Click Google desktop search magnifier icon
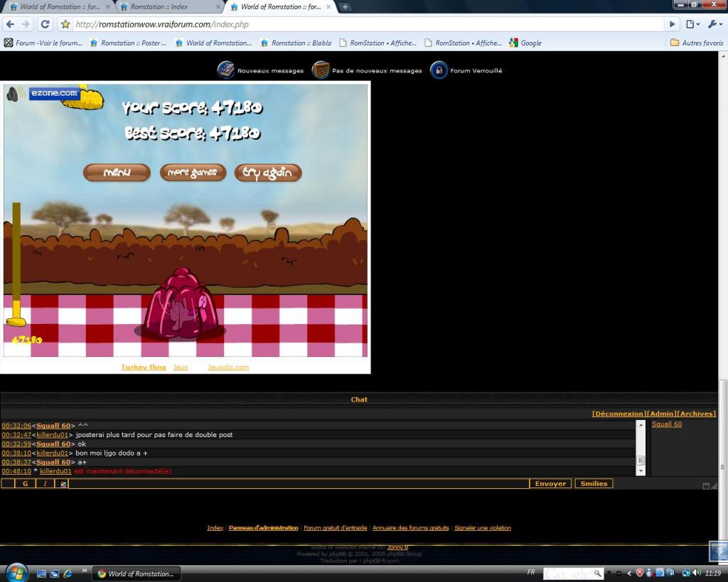The height and width of the screenshot is (582, 728). [x=598, y=573]
